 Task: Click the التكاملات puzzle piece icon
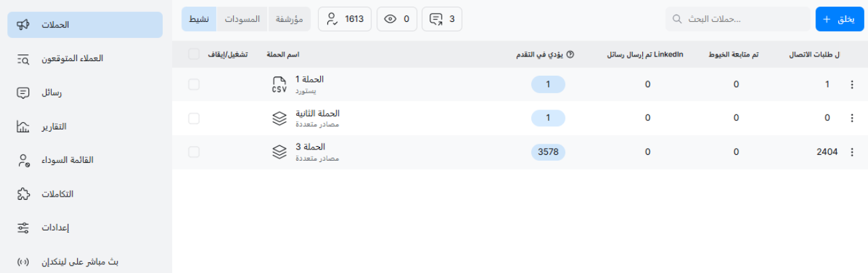(23, 194)
